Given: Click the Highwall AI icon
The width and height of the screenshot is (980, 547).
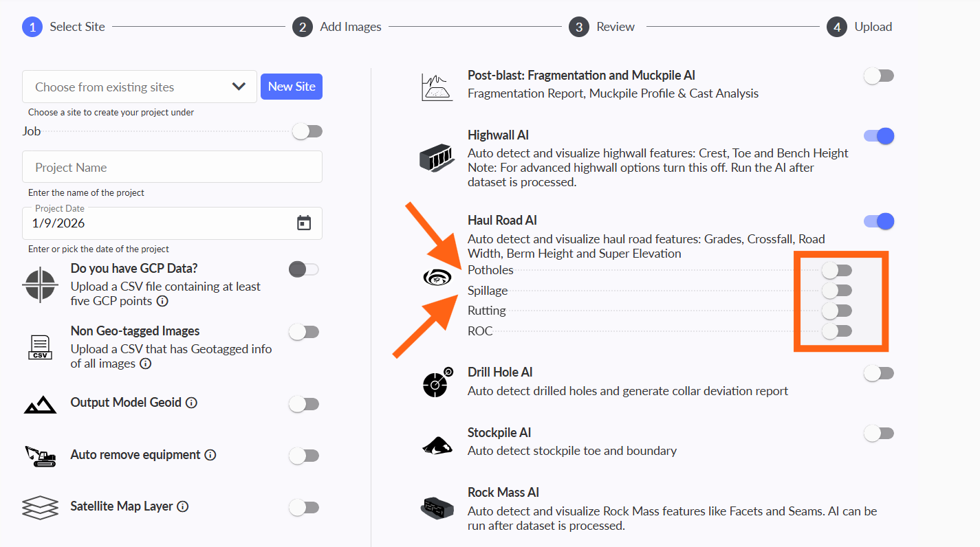Looking at the screenshot, I should point(437,159).
